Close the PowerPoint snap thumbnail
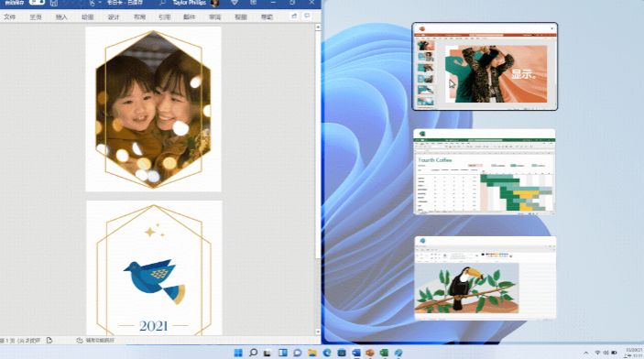The image size is (644, 359). click(x=552, y=28)
